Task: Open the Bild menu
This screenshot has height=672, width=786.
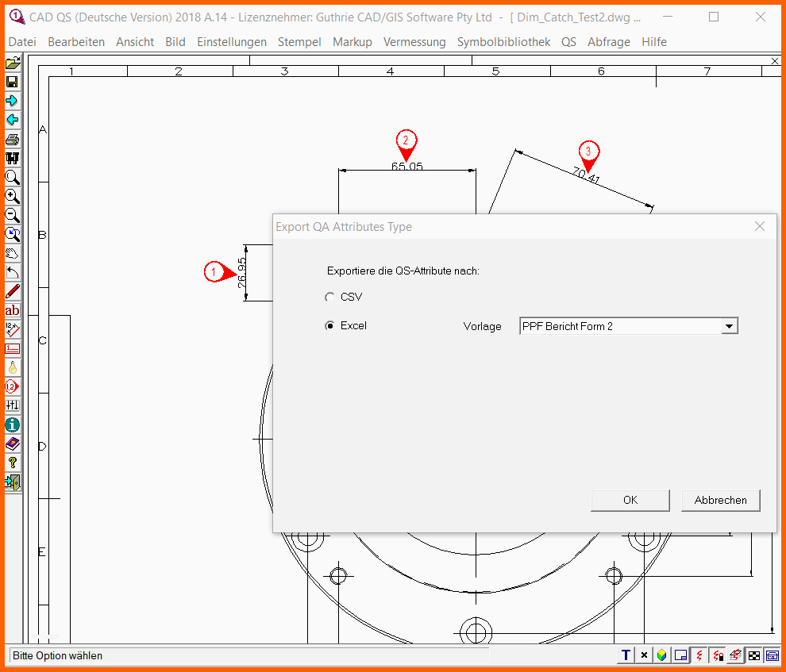Action: [175, 42]
